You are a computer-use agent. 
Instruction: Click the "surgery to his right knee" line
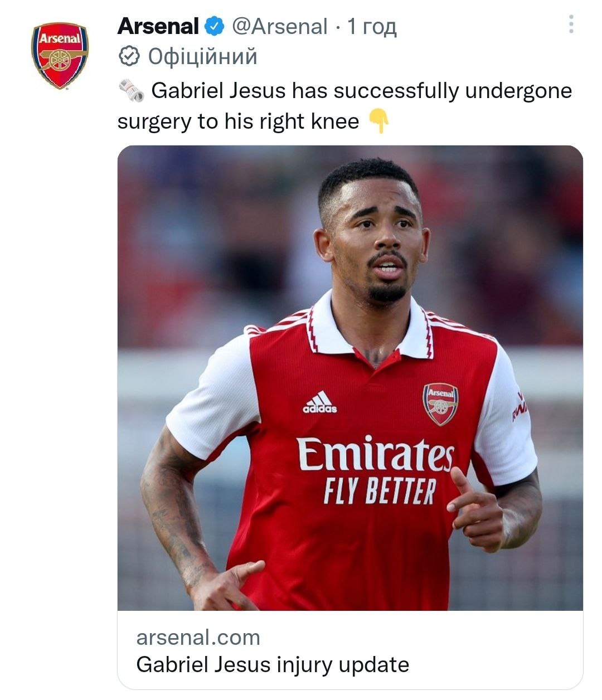point(238,121)
